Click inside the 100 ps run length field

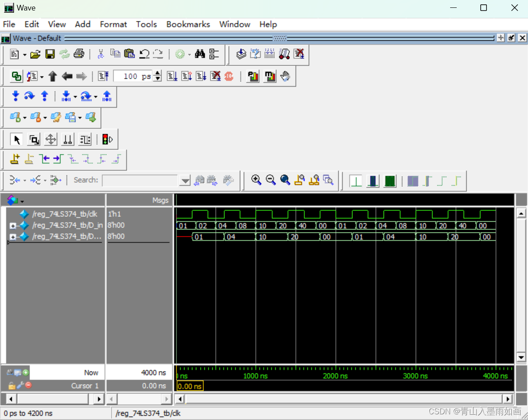(133, 76)
